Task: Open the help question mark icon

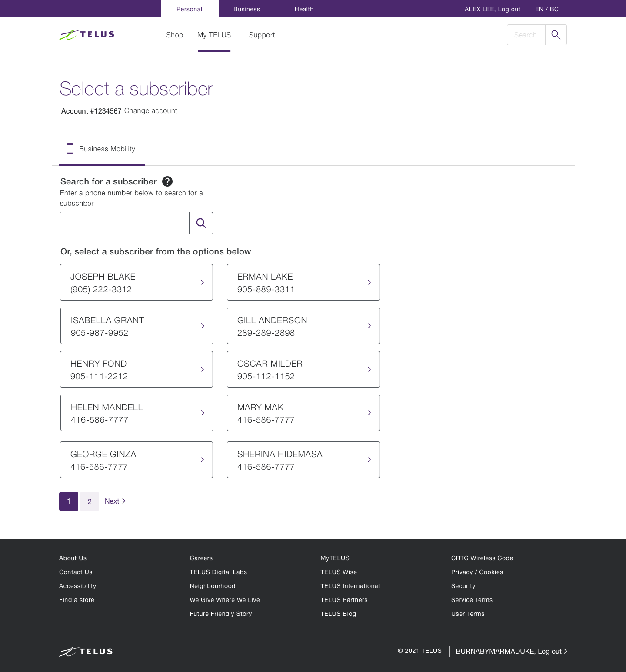Action: [167, 181]
